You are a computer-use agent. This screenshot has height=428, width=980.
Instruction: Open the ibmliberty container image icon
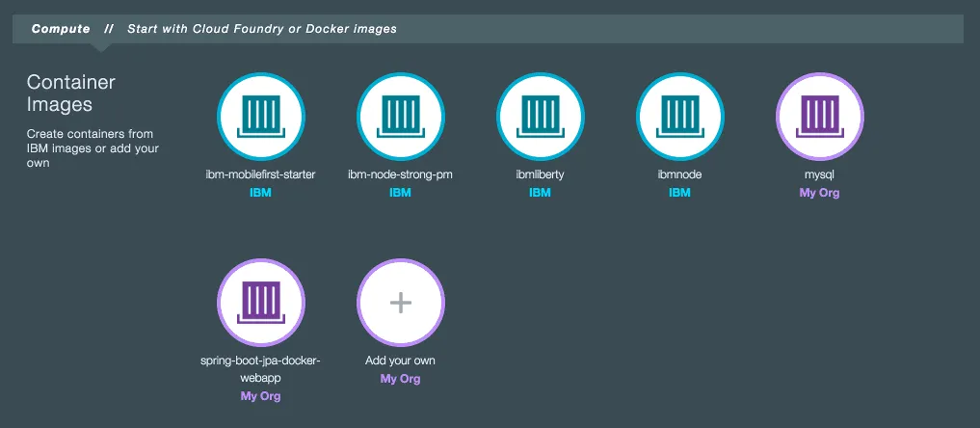540,116
